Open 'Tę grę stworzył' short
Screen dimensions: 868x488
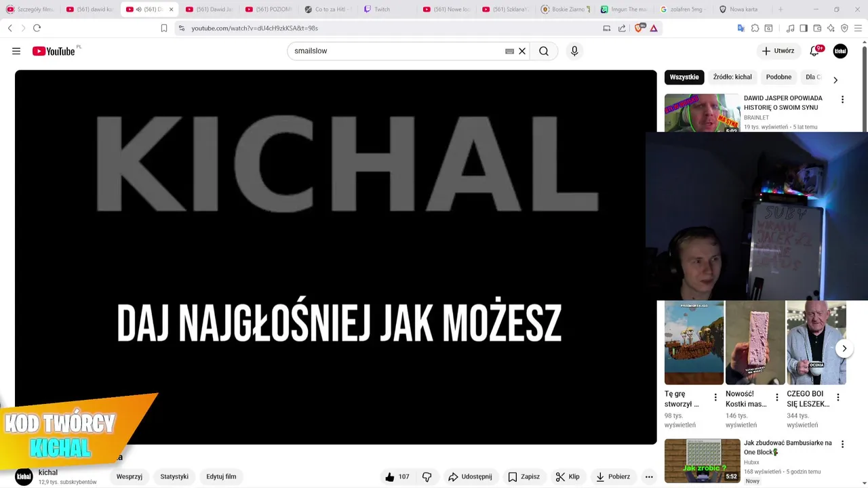(694, 343)
